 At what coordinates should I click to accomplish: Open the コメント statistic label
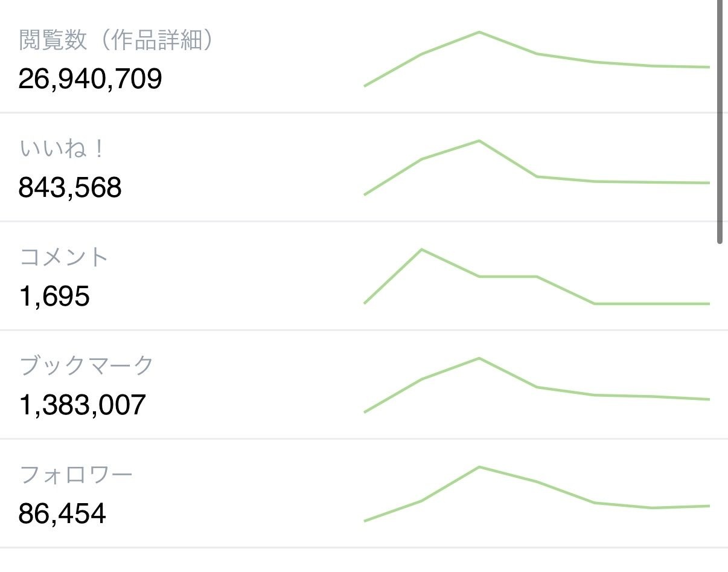64,257
